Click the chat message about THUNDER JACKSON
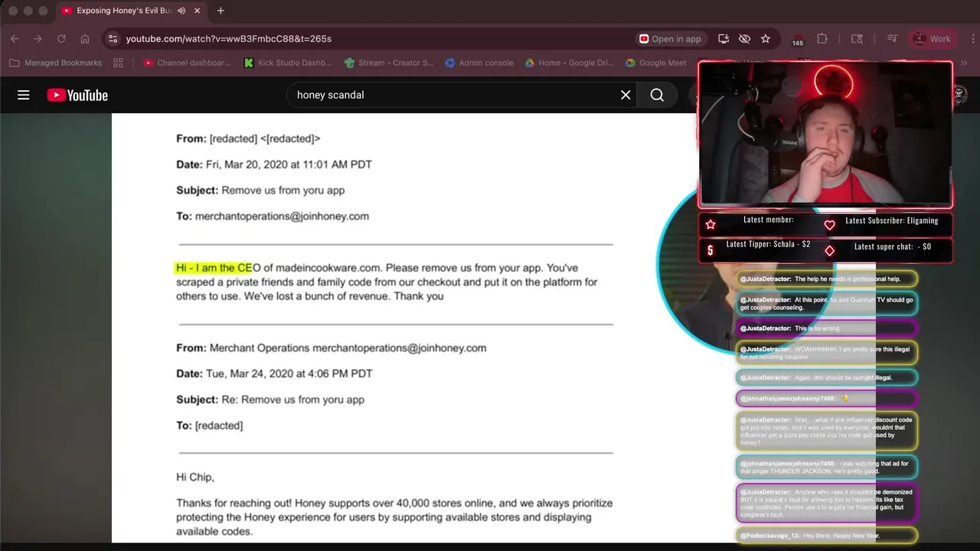980x551 pixels. tap(826, 467)
